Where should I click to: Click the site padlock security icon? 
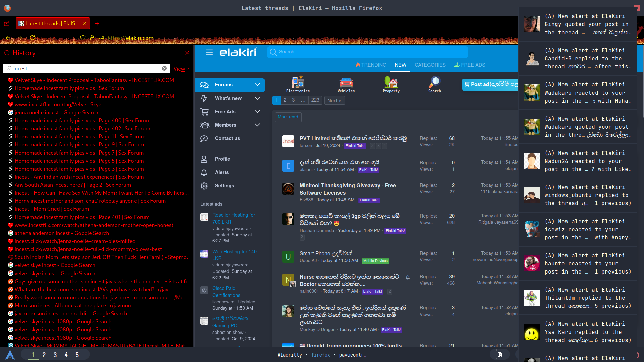click(x=92, y=38)
